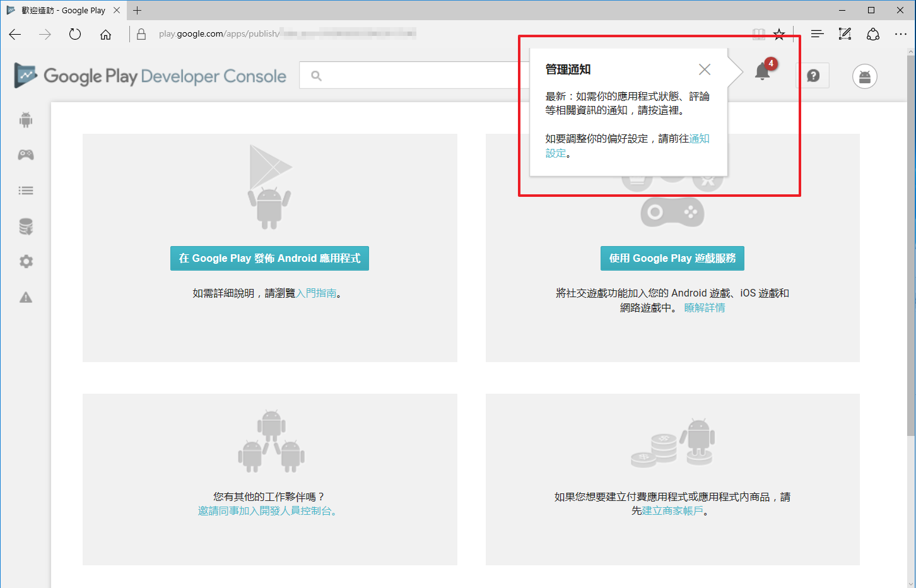Open the account avatar menu
916x588 pixels.
(865, 76)
